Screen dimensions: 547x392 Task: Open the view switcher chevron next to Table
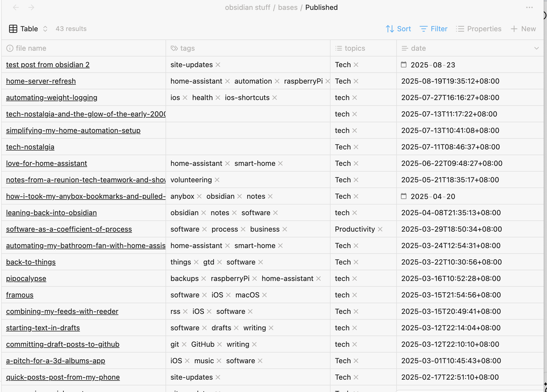45,29
